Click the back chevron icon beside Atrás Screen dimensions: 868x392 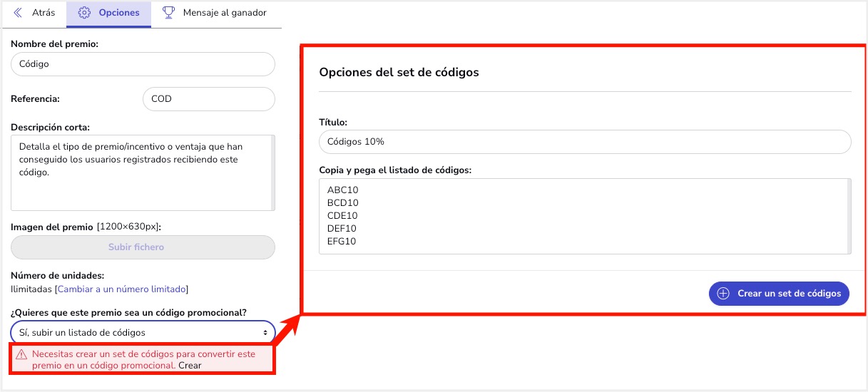point(18,13)
